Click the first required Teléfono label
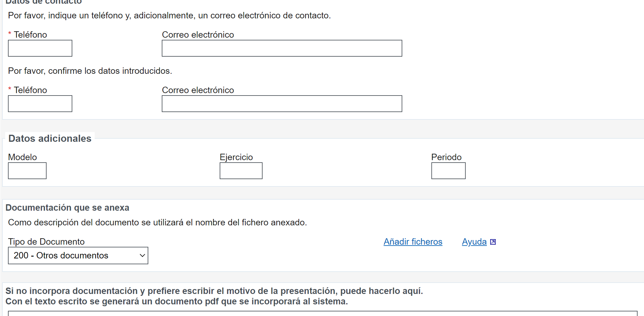This screenshot has height=316, width=644. [x=30, y=35]
